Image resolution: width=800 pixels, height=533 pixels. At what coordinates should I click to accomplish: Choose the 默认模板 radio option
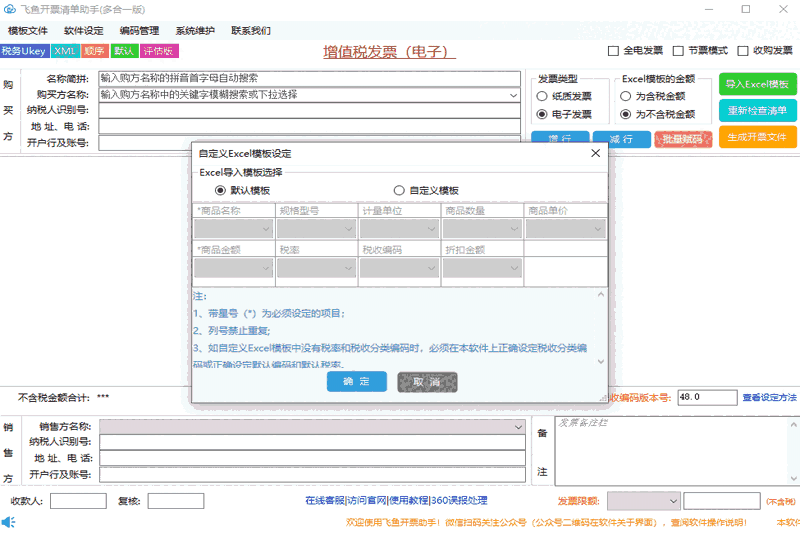[220, 190]
